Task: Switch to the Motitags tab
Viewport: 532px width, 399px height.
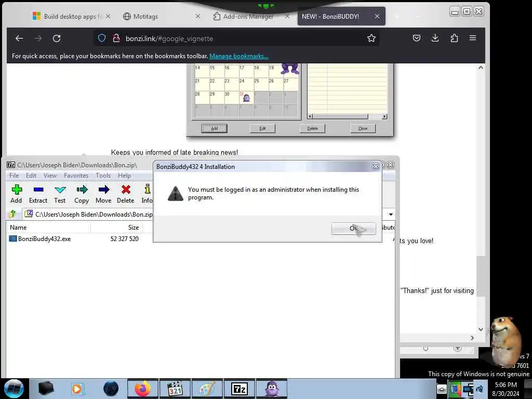Action: (x=161, y=16)
